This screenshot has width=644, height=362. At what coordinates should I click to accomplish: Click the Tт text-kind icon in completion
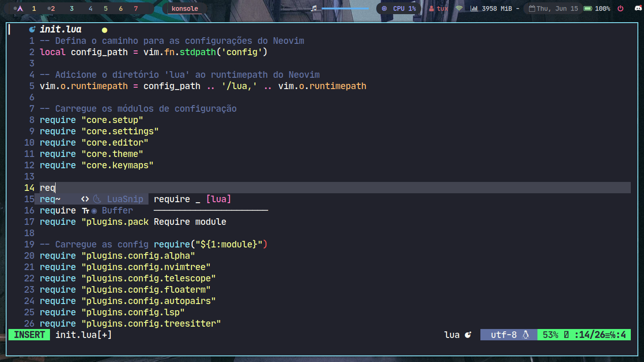[85, 211]
